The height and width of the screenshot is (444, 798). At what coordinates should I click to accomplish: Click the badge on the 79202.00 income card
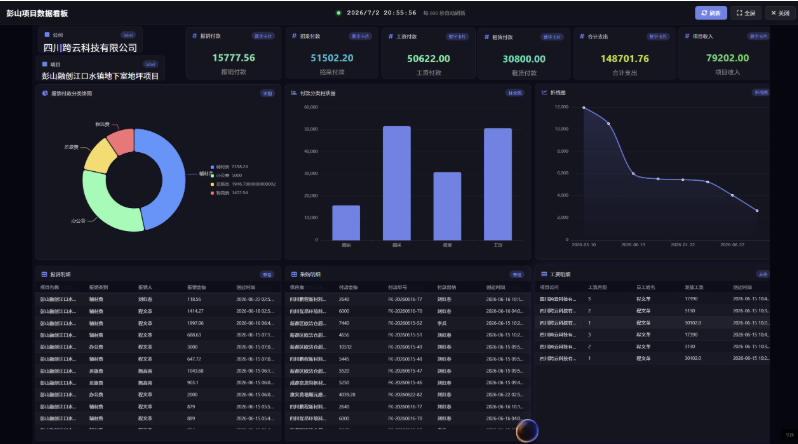(x=758, y=36)
